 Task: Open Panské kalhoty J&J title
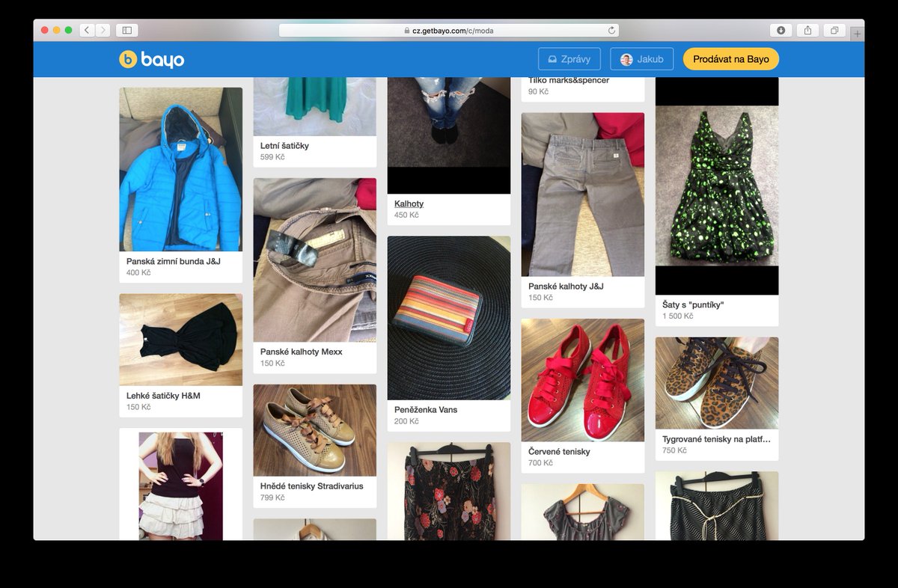[566, 287]
